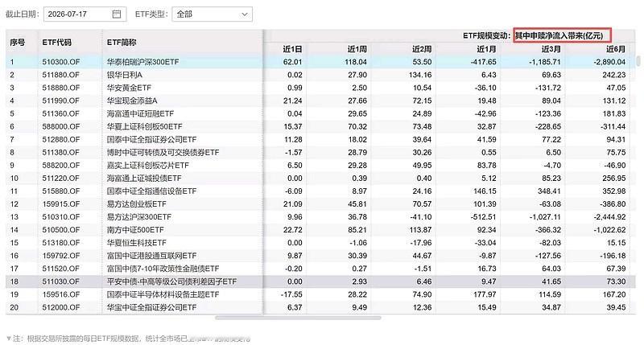Sort by the ETF代码 column header
Screen dimensions: 644x345
point(56,43)
